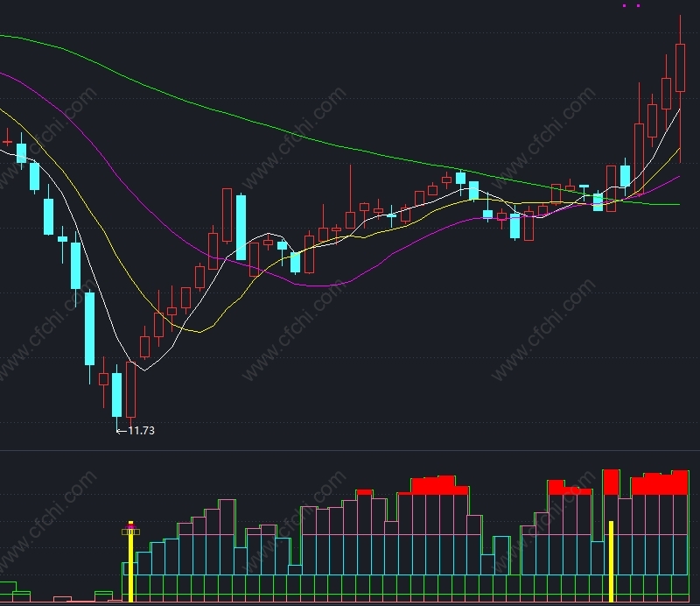
Task: Select the small red cross doji at far left
Action: pos(8,137)
